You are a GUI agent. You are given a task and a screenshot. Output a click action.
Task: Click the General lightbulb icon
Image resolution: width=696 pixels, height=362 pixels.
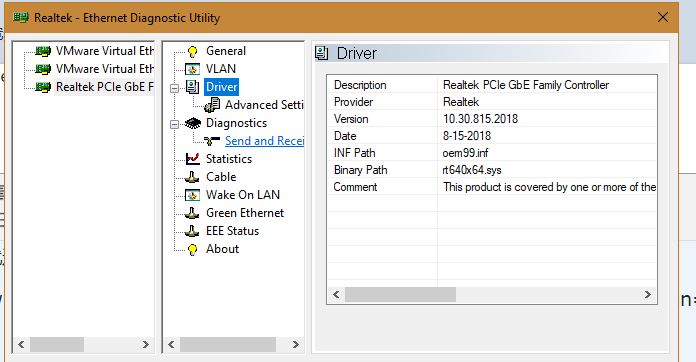coord(192,51)
